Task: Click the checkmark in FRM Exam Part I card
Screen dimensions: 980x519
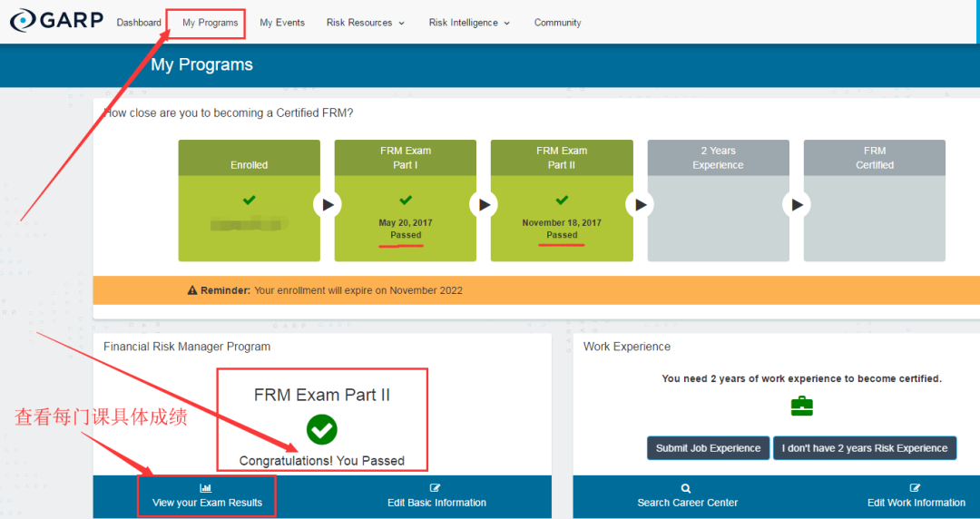Action: point(406,201)
